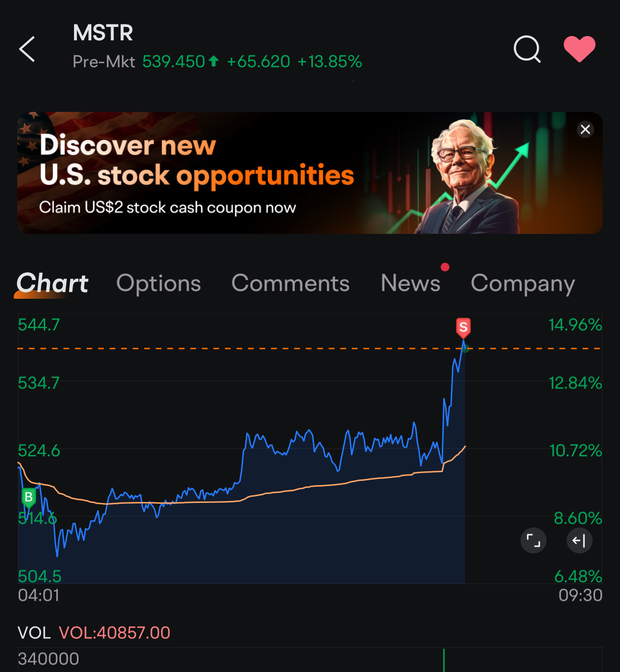Image resolution: width=620 pixels, height=672 pixels.
Task: Open the Comments tab
Action: coord(290,283)
